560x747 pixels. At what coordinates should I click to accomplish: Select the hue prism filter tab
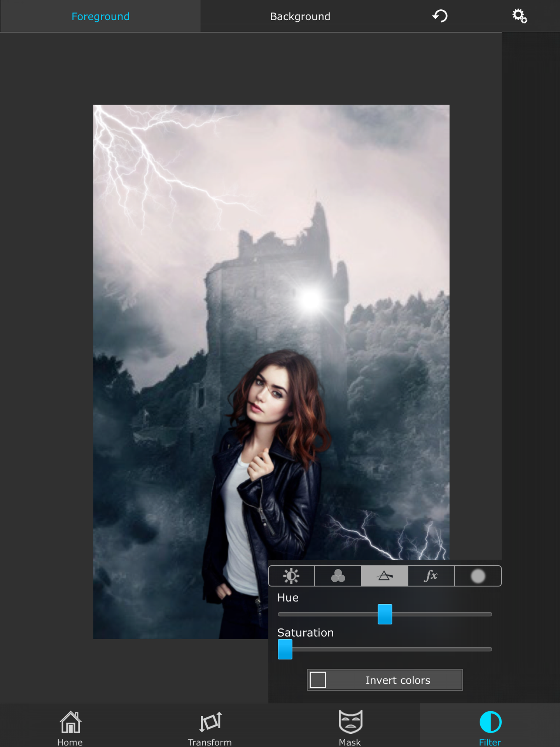385,576
